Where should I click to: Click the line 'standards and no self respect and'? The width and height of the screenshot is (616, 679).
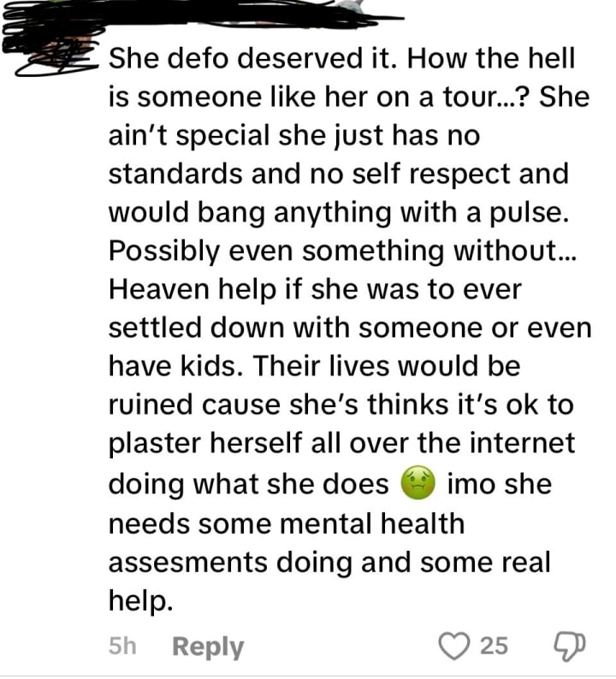tap(338, 174)
